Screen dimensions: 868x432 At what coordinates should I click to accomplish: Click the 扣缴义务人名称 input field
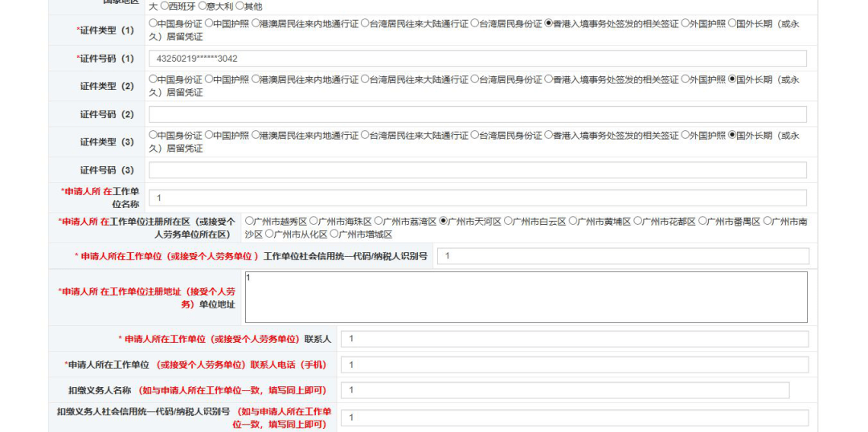[564, 390]
